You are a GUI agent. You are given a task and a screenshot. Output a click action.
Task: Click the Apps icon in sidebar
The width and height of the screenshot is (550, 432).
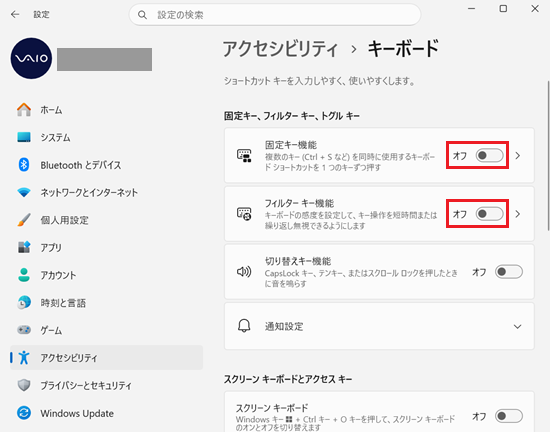24,247
